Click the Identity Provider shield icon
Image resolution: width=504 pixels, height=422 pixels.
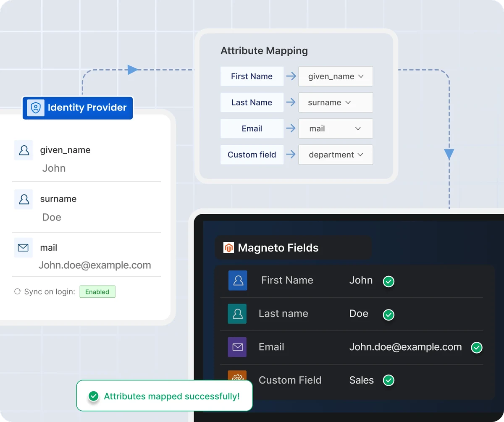pyautogui.click(x=36, y=108)
